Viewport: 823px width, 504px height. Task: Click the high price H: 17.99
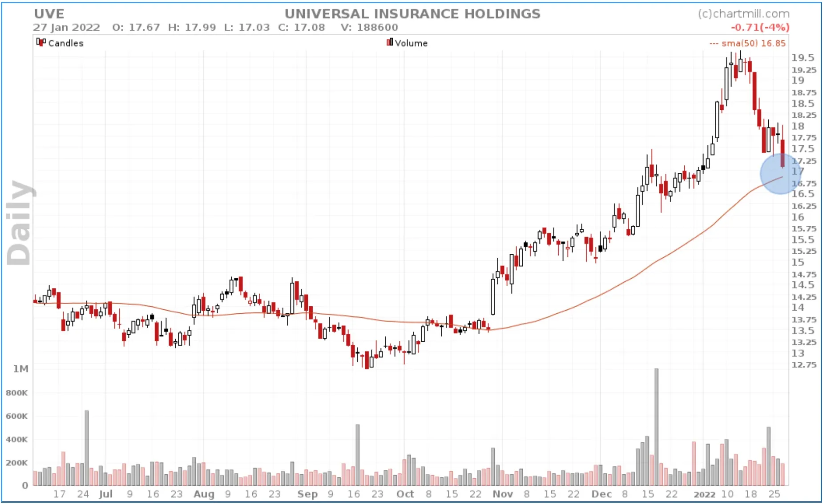click(x=192, y=28)
